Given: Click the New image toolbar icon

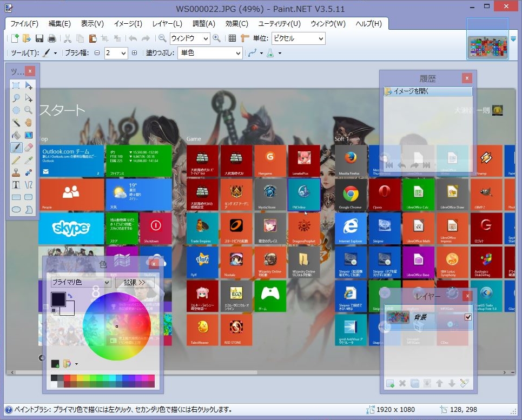Looking at the screenshot, I should [15, 38].
